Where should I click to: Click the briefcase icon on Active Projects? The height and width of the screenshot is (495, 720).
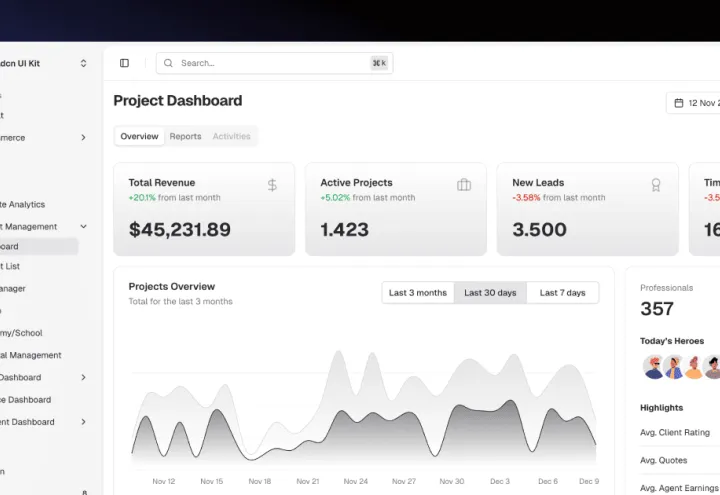464,185
